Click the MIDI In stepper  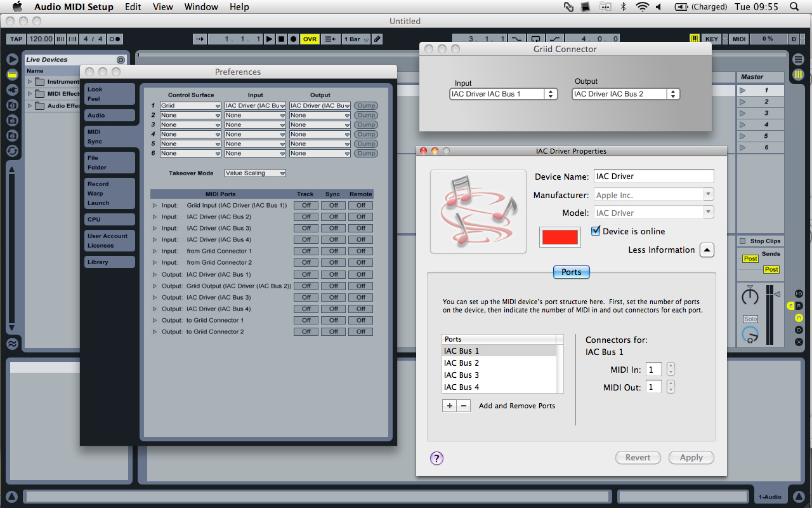click(x=671, y=370)
